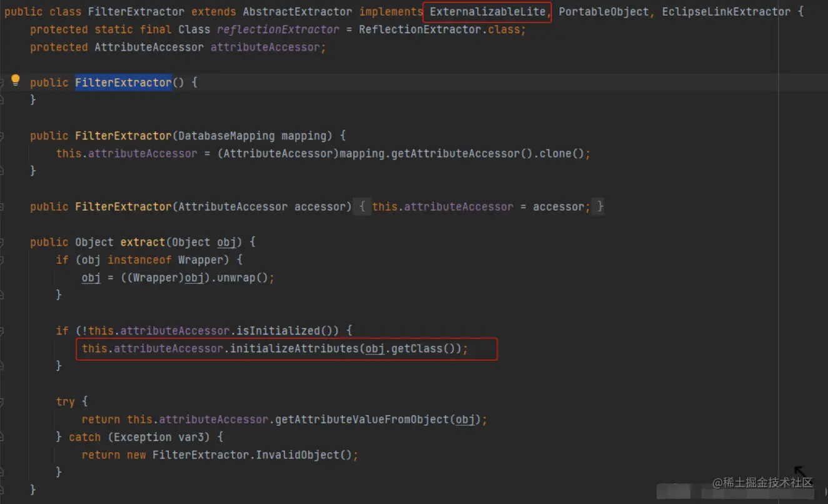Expand the folded FilterExtractor(AttributeAccessor accessor) constructor body
The width and height of the screenshot is (828, 504).
[x=363, y=206]
